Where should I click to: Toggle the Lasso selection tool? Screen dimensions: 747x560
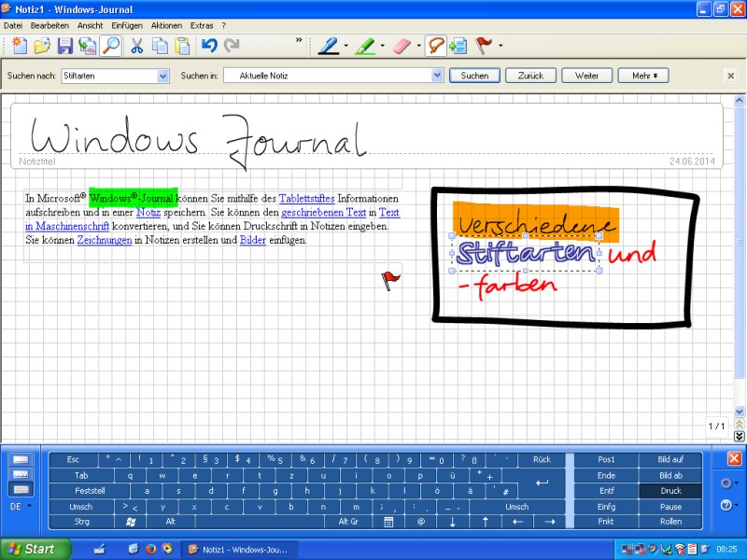point(435,46)
